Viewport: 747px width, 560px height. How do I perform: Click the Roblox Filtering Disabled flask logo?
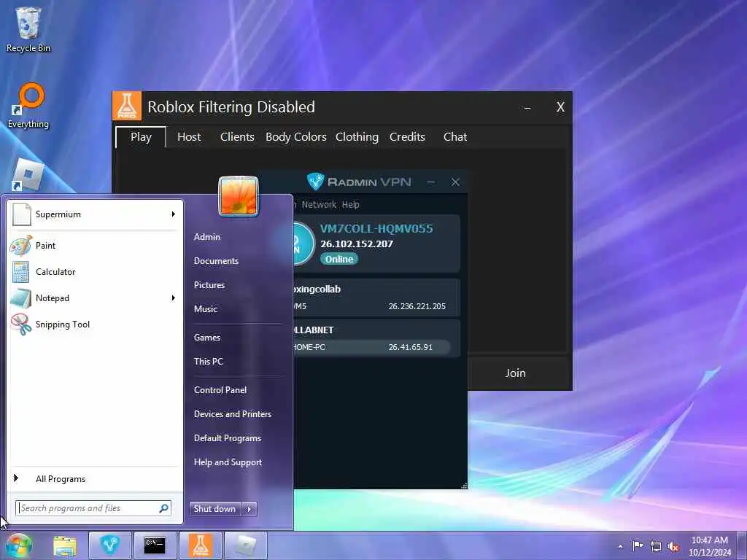(x=127, y=106)
